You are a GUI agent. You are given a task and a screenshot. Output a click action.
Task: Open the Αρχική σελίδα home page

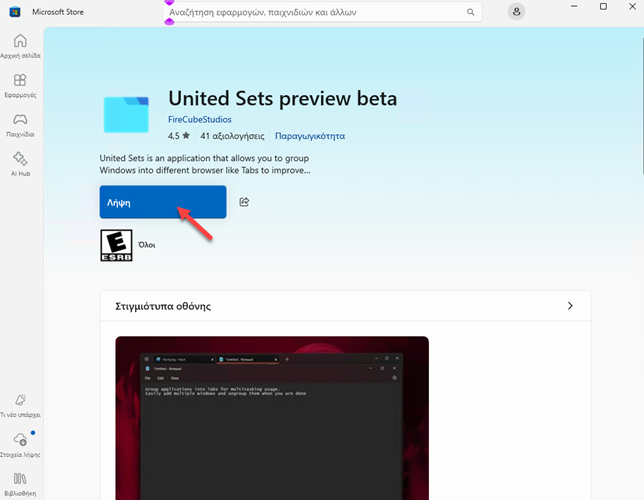click(20, 46)
